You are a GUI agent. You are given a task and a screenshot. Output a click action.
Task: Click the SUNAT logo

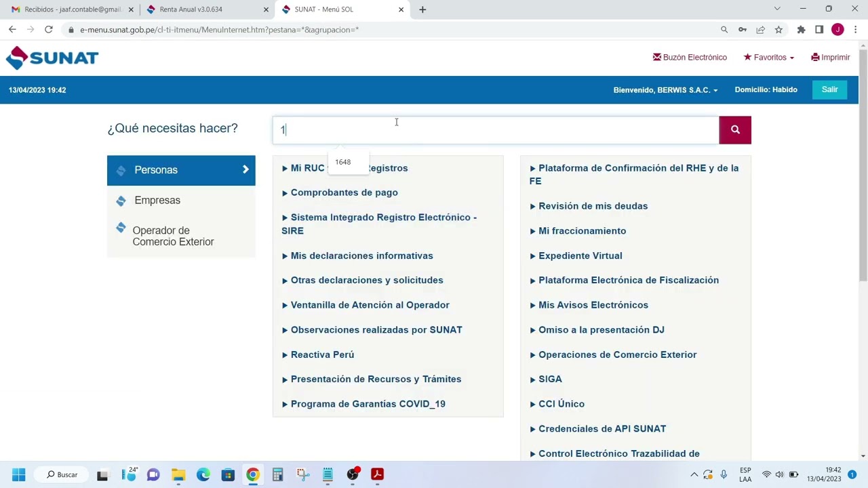(52, 58)
